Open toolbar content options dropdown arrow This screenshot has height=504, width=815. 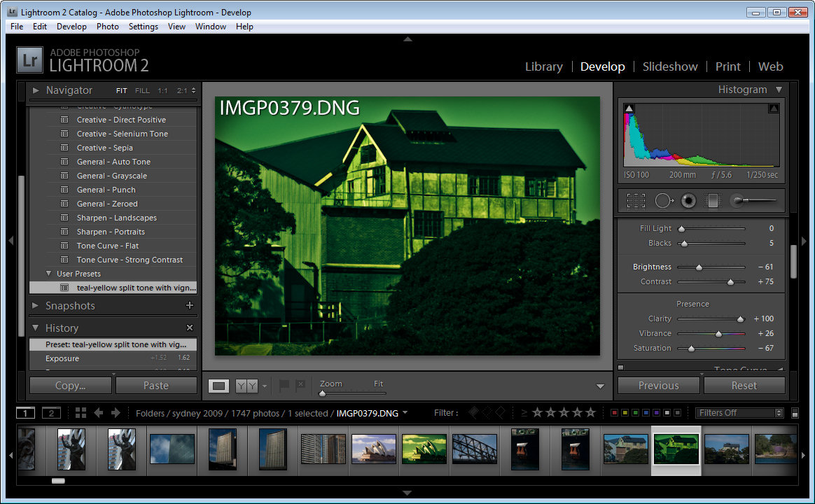[x=600, y=386]
